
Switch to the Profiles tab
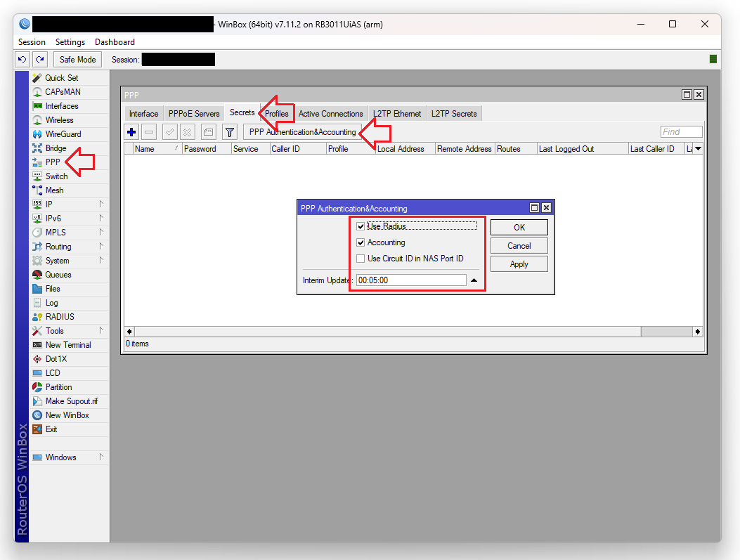tap(277, 114)
